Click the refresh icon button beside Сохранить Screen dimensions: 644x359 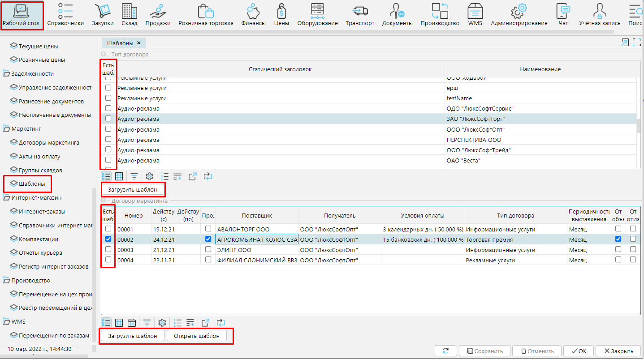tap(445, 351)
